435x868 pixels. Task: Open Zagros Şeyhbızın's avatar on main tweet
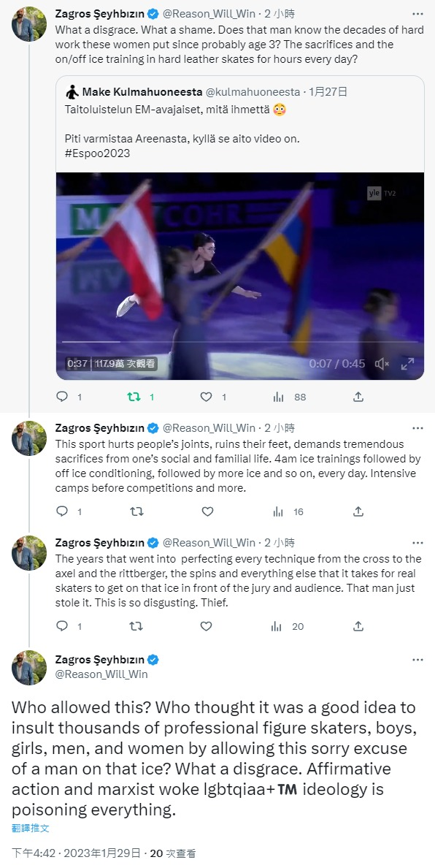pos(29,667)
